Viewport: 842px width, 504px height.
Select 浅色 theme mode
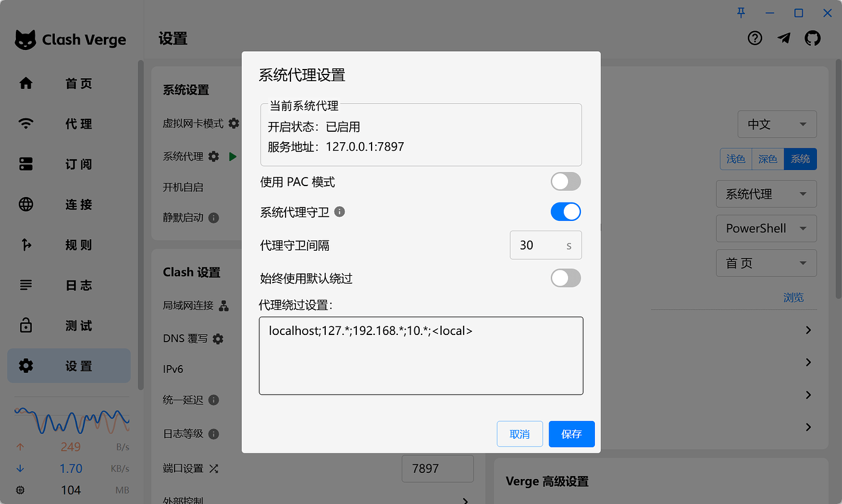(736, 159)
